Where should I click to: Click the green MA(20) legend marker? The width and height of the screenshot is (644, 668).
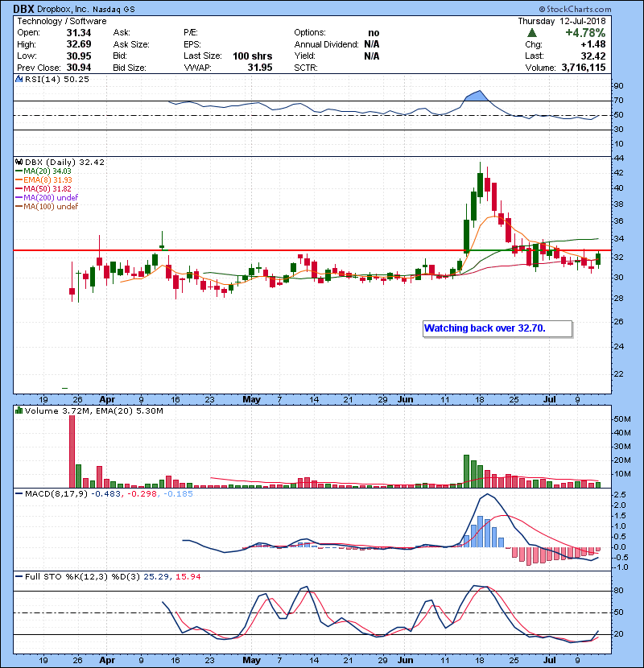(x=19, y=171)
